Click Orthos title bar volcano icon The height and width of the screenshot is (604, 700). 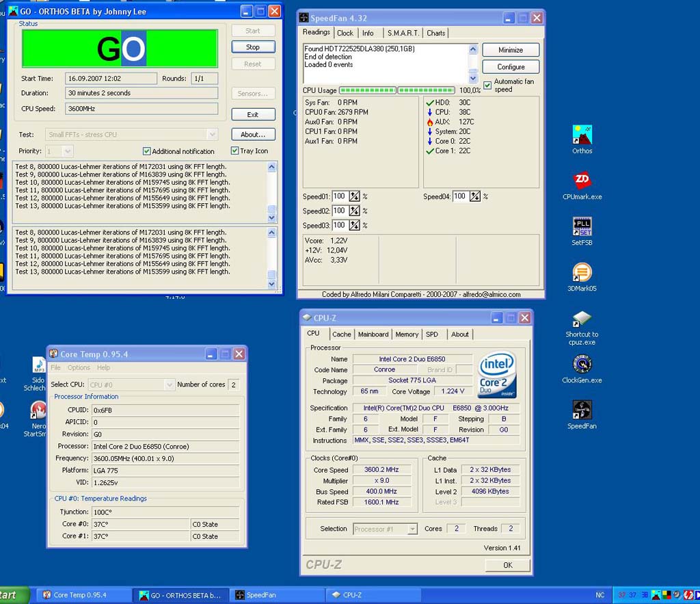(13, 11)
